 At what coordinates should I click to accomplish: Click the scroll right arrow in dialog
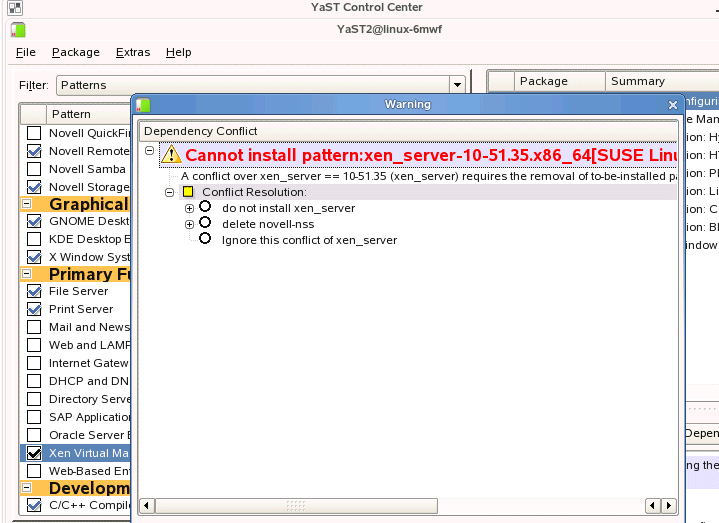pyautogui.click(x=669, y=506)
